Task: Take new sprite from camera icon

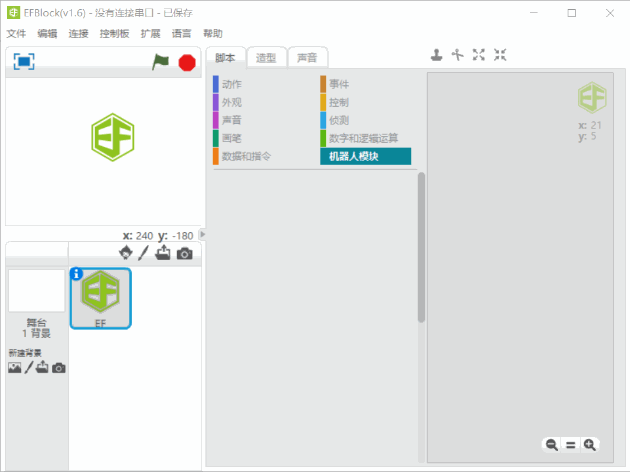Action: click(x=184, y=253)
